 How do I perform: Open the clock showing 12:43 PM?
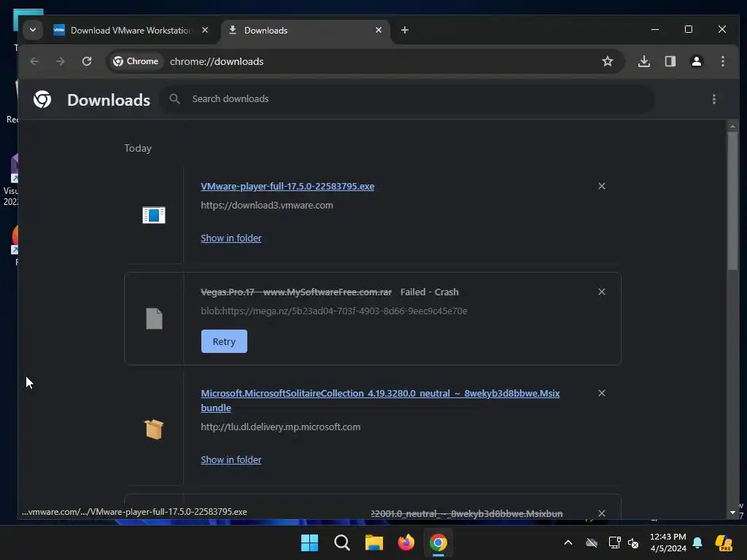point(668,542)
